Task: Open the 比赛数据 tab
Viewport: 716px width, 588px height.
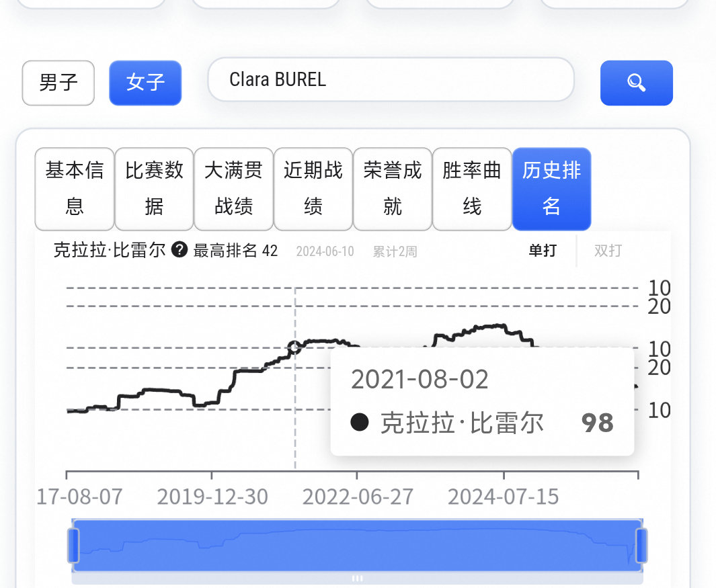Action: click(154, 189)
